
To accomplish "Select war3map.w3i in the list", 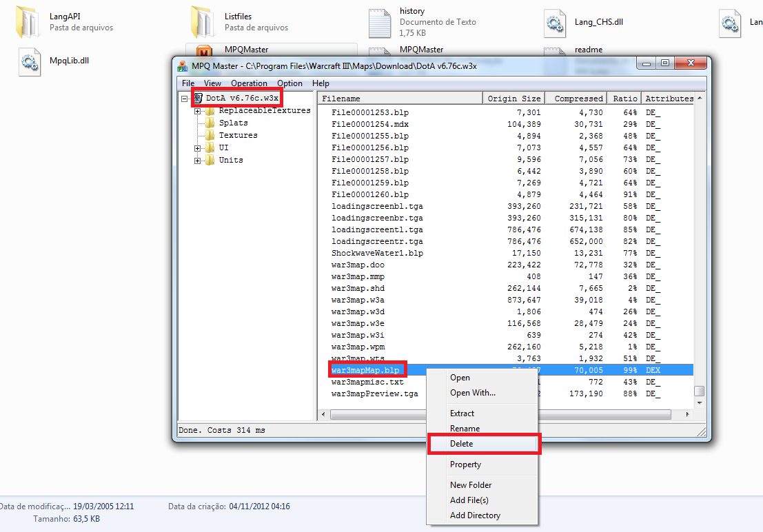I will pos(358,335).
